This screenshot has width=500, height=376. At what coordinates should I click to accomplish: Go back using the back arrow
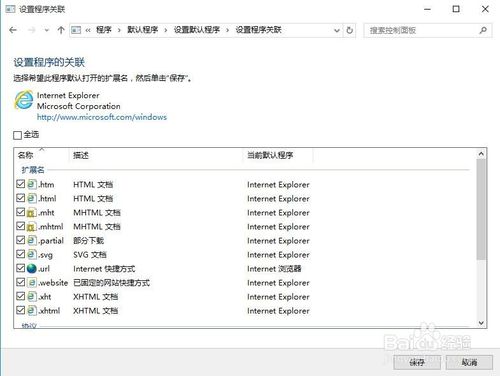click(13, 30)
